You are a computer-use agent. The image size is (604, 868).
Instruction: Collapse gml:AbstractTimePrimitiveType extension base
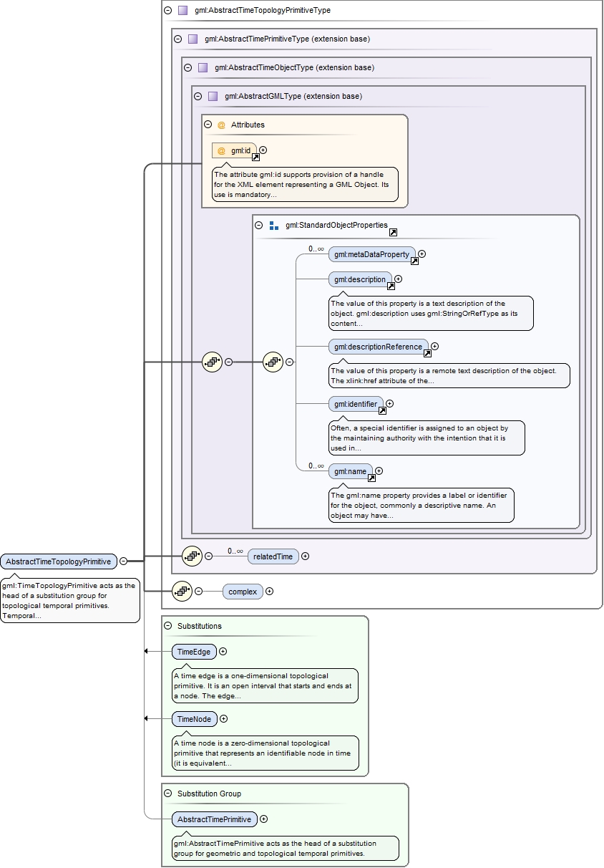click(177, 39)
